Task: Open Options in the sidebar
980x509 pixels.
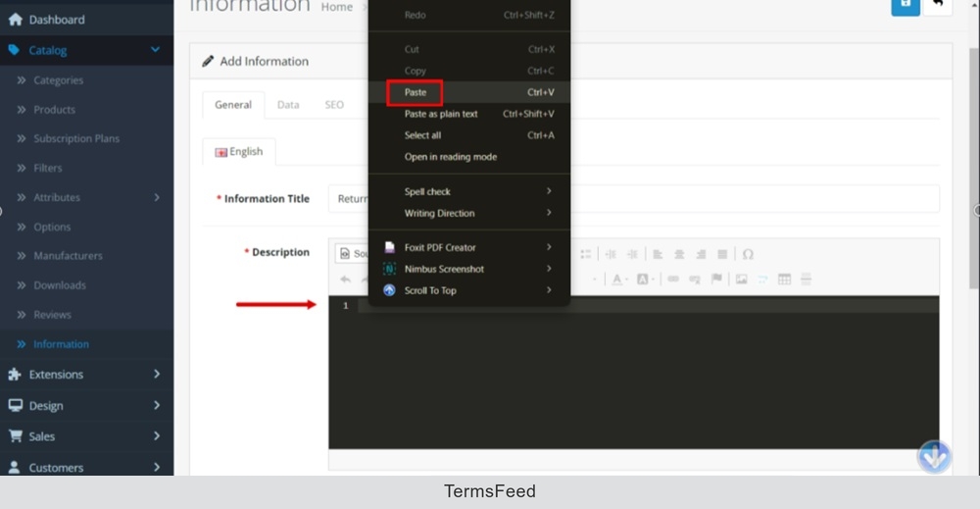Action: [x=52, y=227]
